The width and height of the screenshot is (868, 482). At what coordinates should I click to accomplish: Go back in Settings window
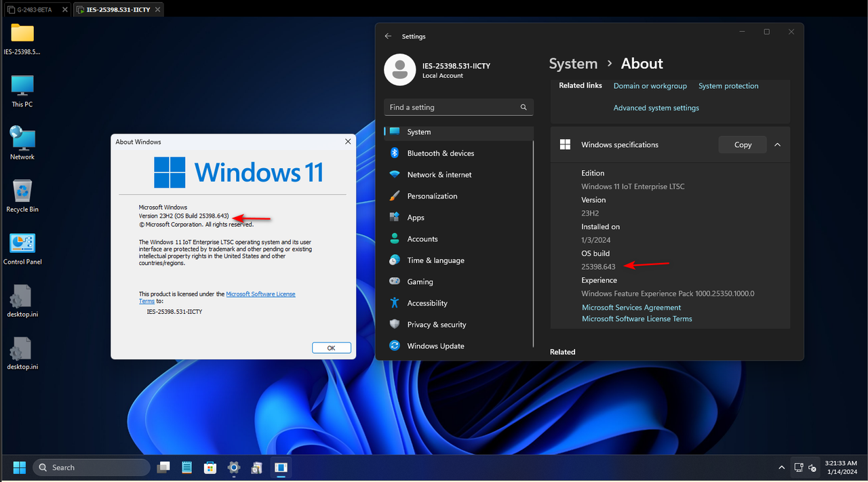(388, 36)
